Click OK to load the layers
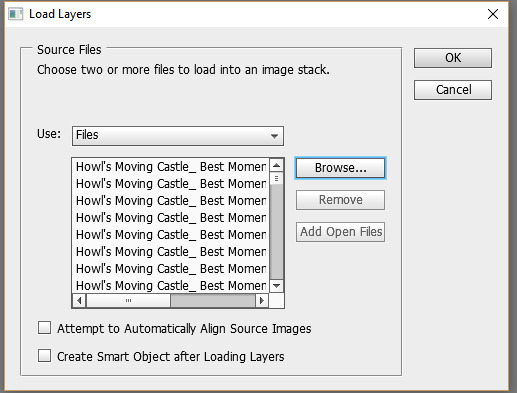The image size is (517, 393). 453,58
